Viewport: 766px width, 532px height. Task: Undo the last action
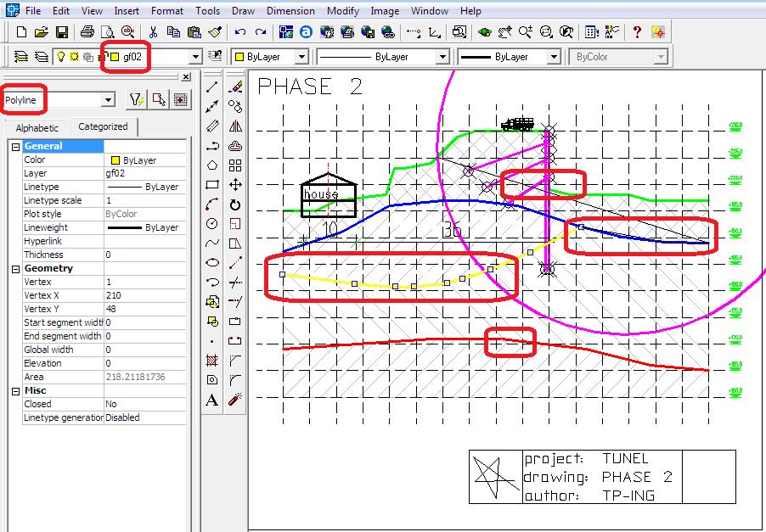(x=239, y=32)
